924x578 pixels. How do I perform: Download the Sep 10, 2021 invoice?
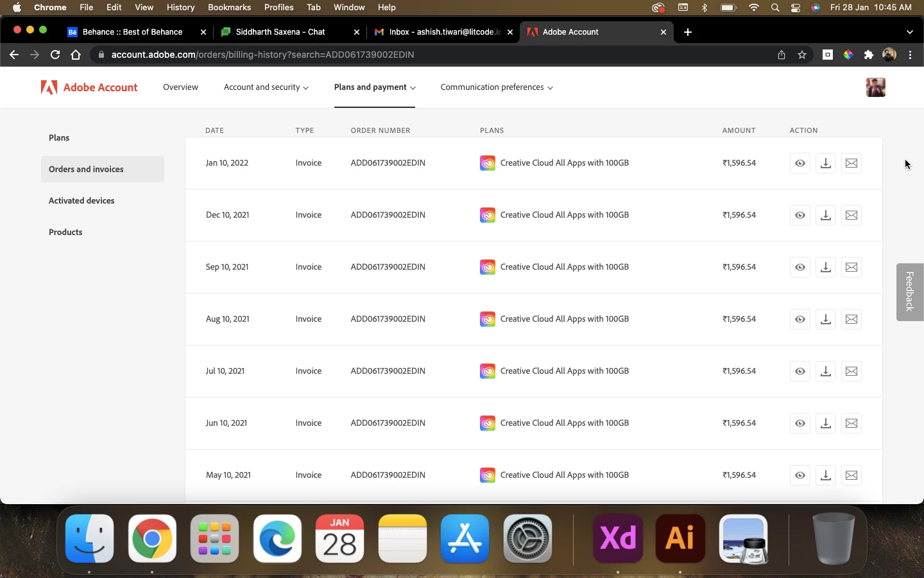tap(826, 267)
